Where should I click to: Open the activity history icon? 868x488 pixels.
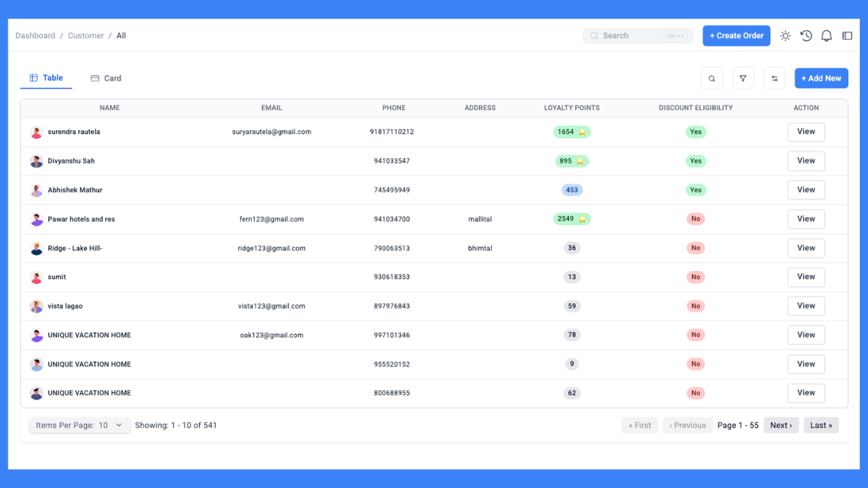click(x=806, y=35)
